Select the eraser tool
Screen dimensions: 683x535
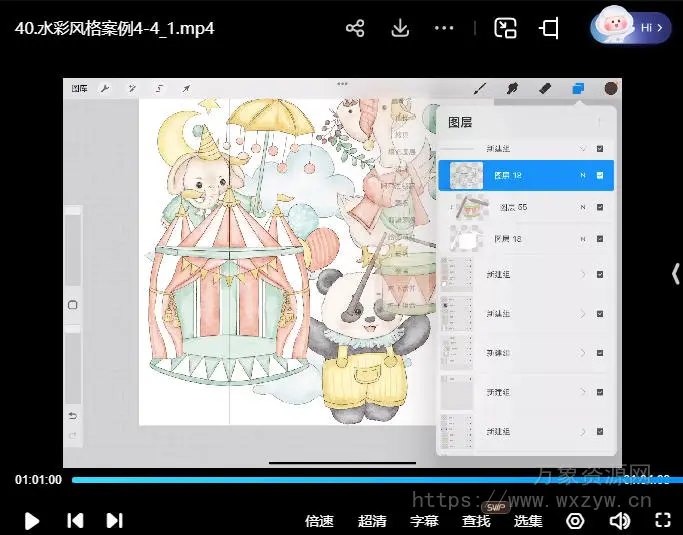click(x=545, y=89)
